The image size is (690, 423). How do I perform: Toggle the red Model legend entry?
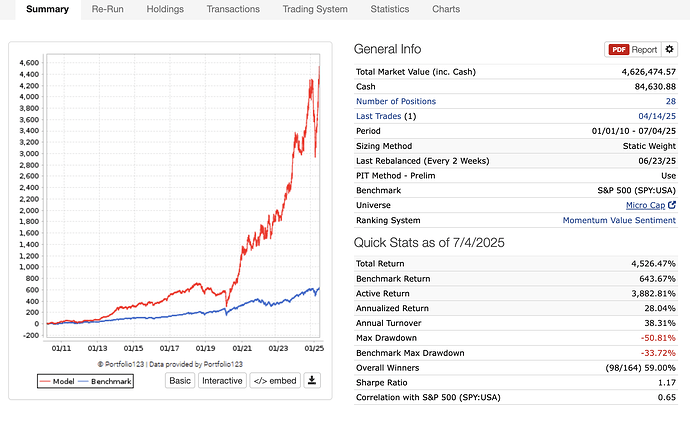point(58,381)
